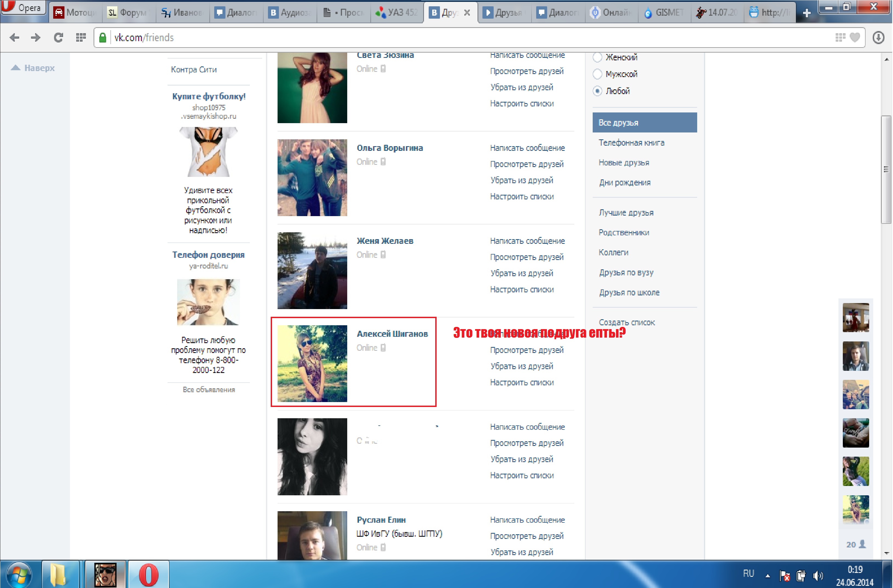Open the top chat sidebar avatar, the one with the flag

click(x=855, y=318)
